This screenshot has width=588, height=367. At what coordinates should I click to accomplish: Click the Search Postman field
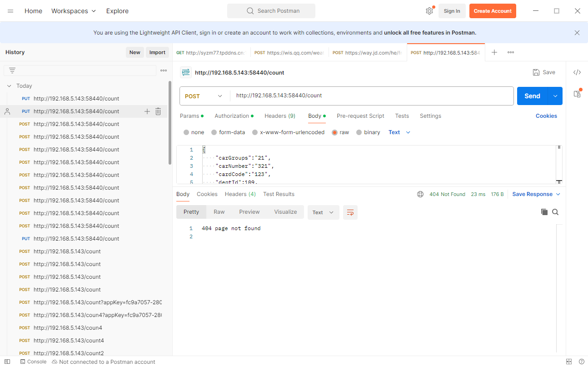tap(271, 11)
